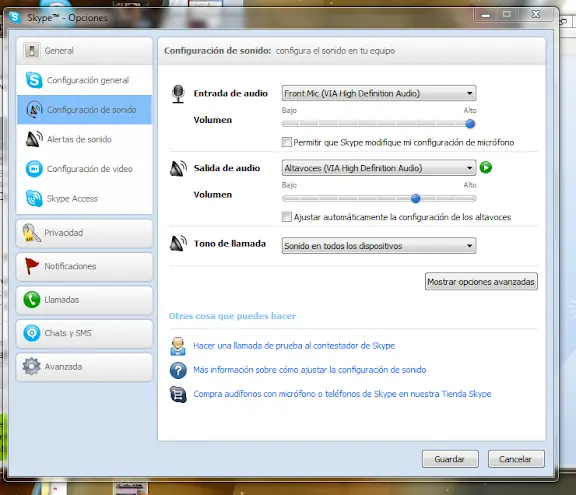Click the green play test sound icon
This screenshot has width=576, height=495.
(486, 167)
